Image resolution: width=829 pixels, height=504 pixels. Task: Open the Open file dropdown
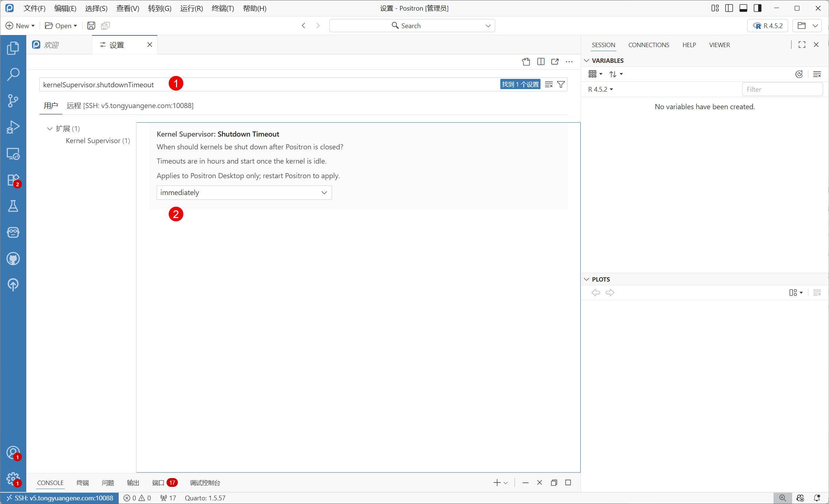coord(76,26)
